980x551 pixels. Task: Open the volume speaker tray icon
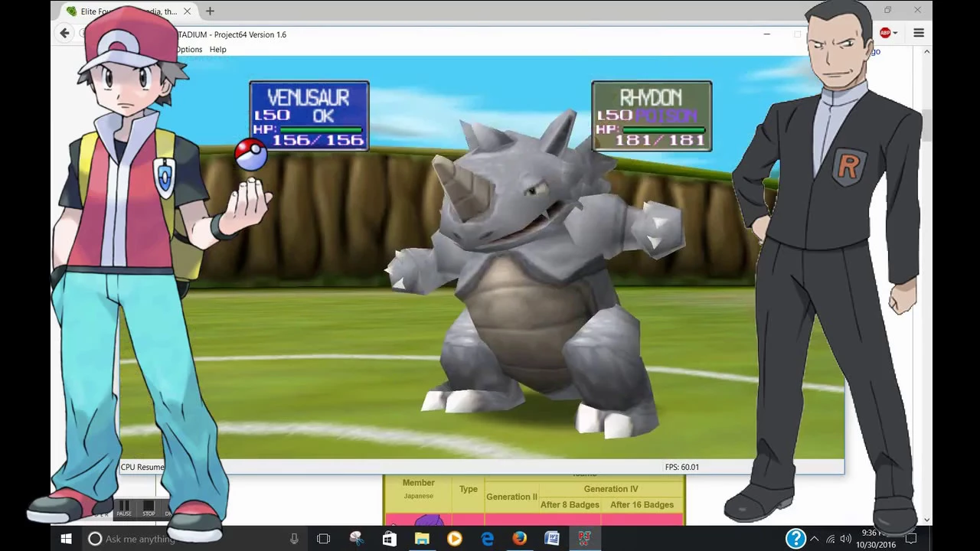(x=845, y=539)
